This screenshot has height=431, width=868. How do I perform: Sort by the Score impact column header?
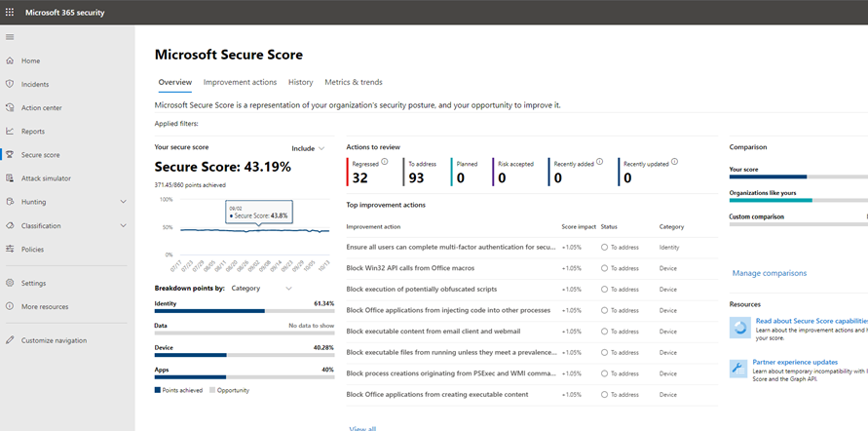(x=579, y=226)
